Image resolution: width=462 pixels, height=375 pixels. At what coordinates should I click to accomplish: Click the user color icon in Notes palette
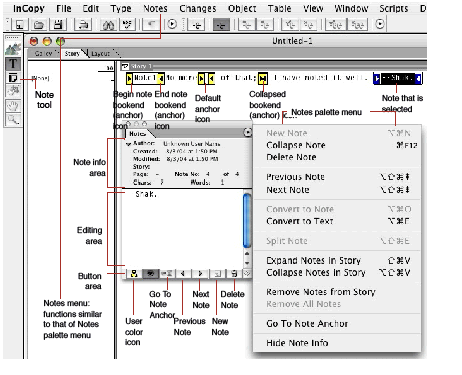(134, 274)
